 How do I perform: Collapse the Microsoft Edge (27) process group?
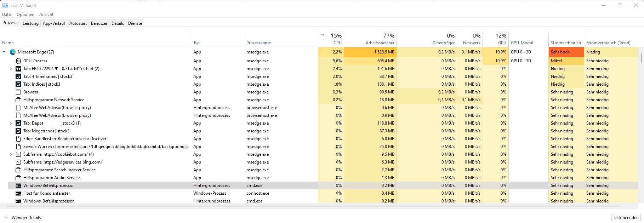[4, 52]
